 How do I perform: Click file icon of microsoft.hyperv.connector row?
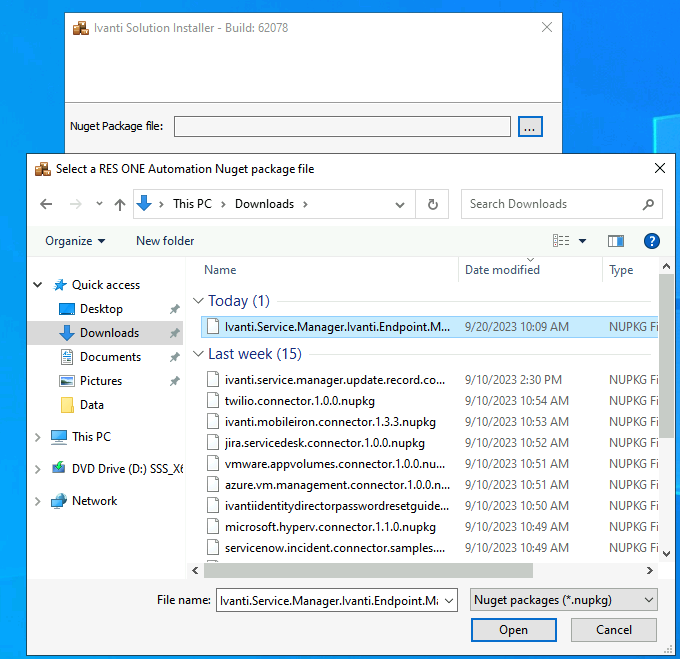212,526
